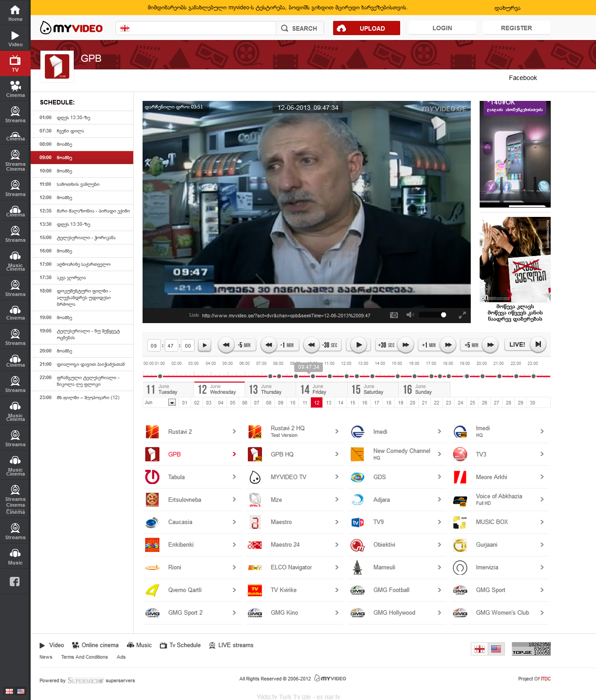Open the Facebook link below the banner
Viewport: 596px width, 700px height.
(523, 78)
